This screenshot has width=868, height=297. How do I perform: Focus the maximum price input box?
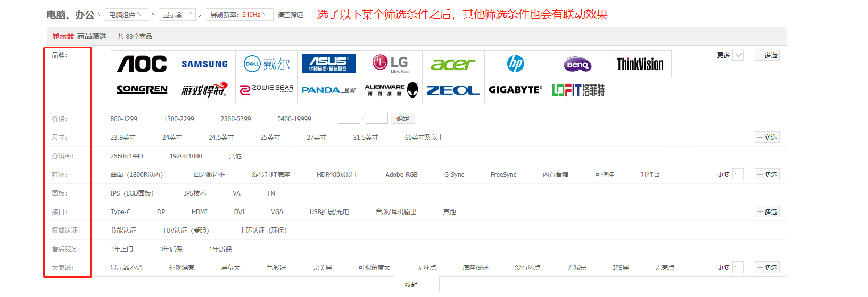377,118
